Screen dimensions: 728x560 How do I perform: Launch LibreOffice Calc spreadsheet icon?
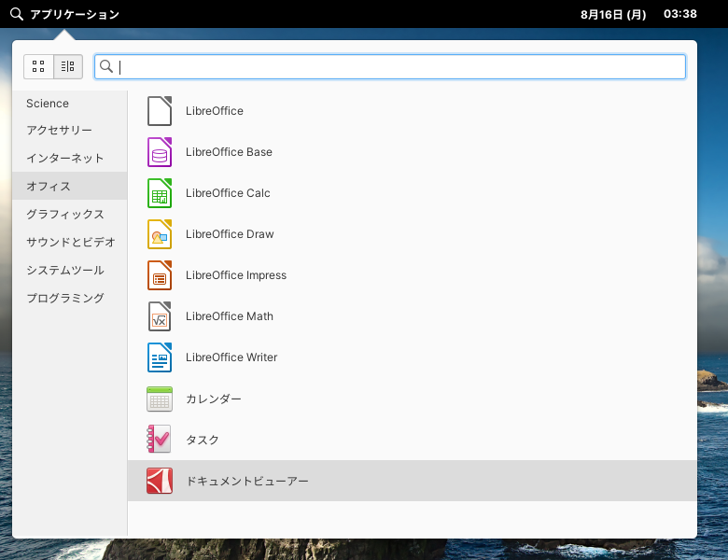click(160, 193)
